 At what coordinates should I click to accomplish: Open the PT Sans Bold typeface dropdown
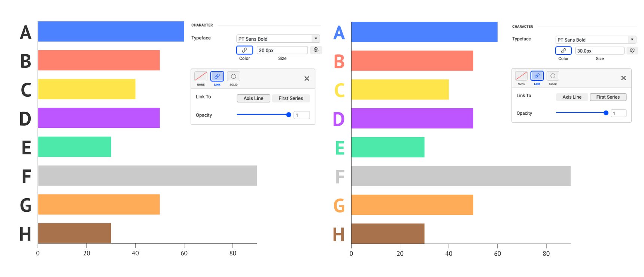click(x=278, y=38)
